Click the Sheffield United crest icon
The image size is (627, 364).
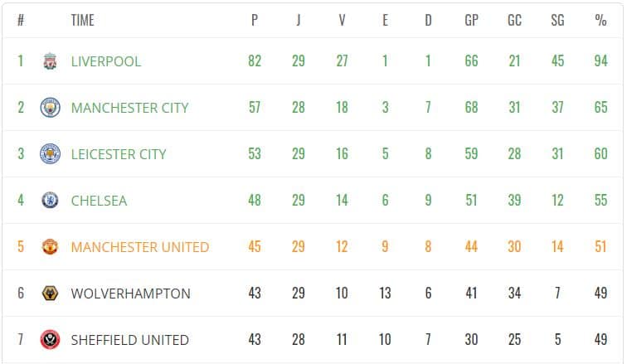coord(51,340)
